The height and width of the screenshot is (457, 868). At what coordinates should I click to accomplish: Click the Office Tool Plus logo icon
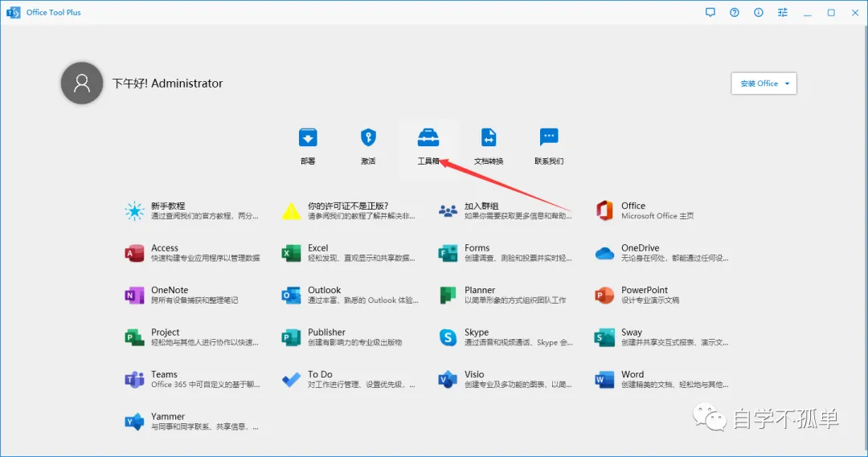(x=14, y=12)
